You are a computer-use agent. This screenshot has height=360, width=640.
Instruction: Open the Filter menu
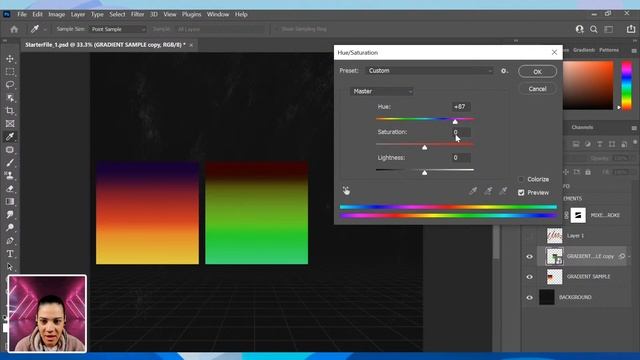pos(138,14)
